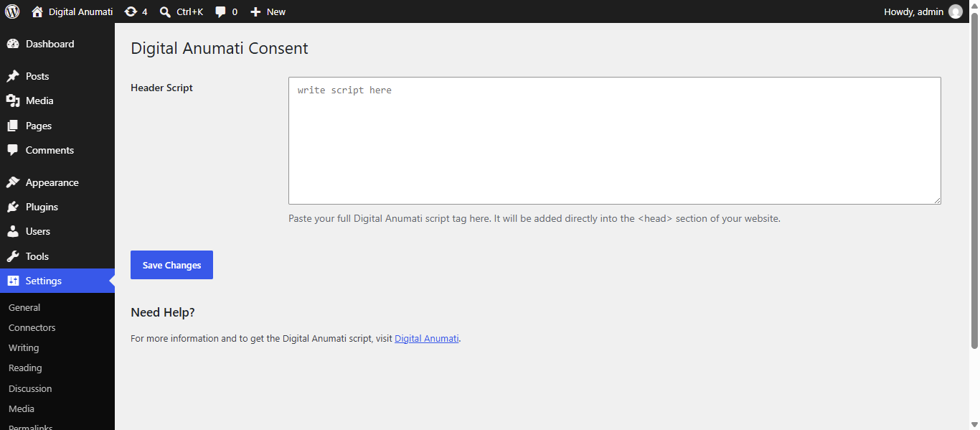
Task: Open the Tools menu
Action: pyautogui.click(x=57, y=256)
